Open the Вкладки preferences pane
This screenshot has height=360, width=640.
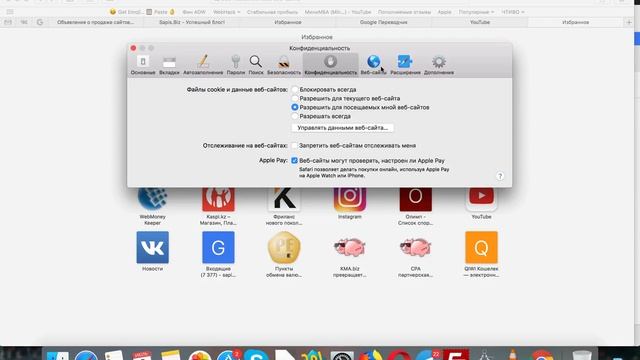[169, 65]
